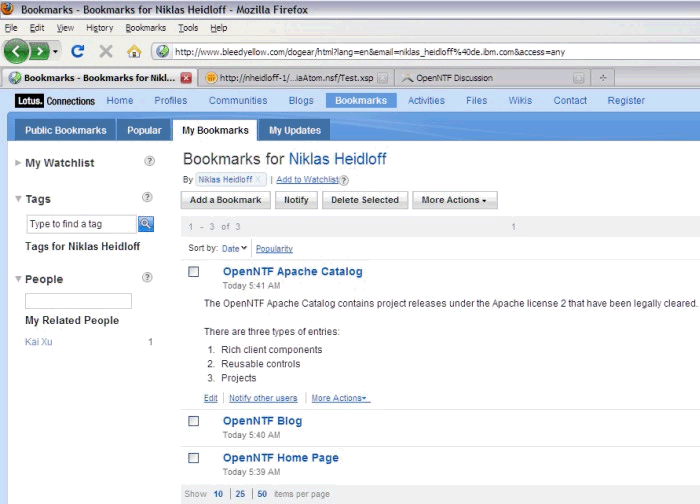This screenshot has width=700, height=504.
Task: Close the Test.xsp tab
Action: 383,78
